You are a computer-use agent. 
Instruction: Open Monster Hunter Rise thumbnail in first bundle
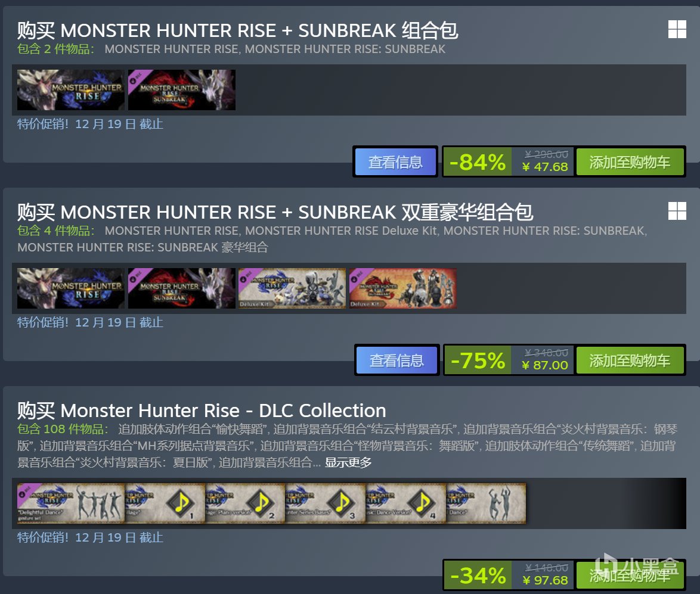71,89
